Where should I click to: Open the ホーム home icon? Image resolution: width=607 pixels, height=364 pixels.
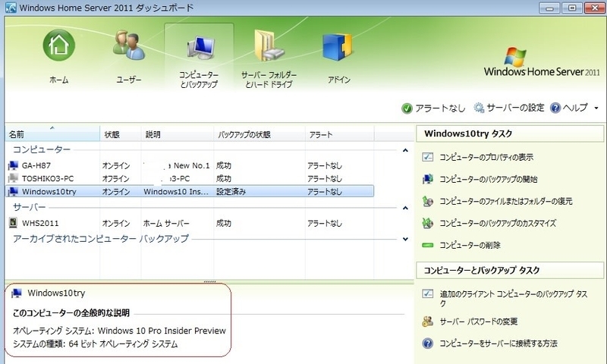[59, 45]
